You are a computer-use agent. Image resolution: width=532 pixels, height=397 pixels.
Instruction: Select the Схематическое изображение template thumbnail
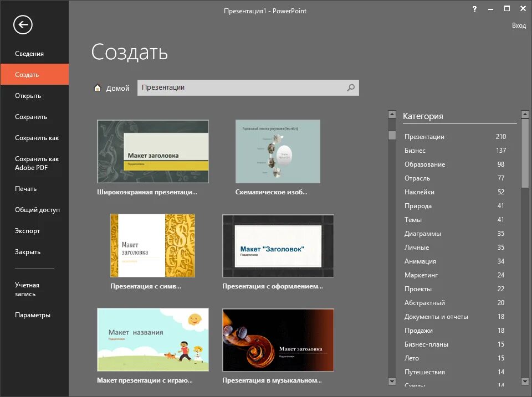(x=278, y=151)
